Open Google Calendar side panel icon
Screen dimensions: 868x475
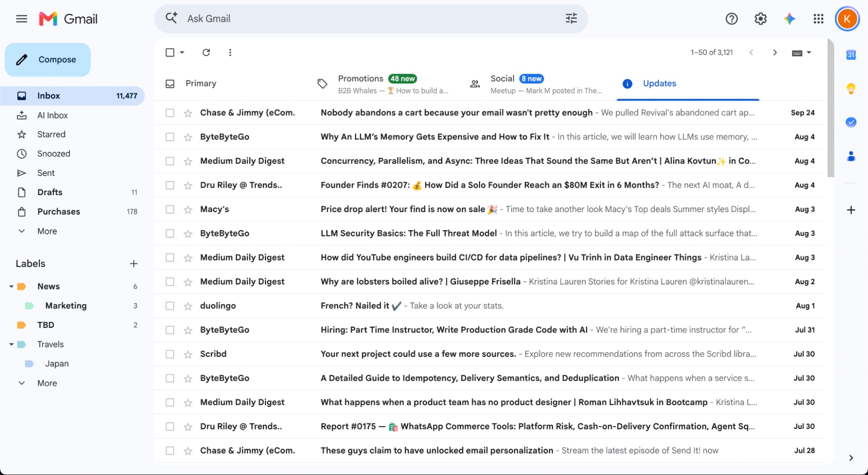851,55
